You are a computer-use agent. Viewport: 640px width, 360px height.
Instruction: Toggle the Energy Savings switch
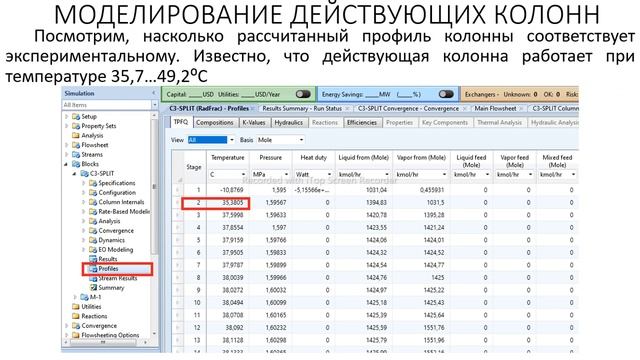(446, 94)
